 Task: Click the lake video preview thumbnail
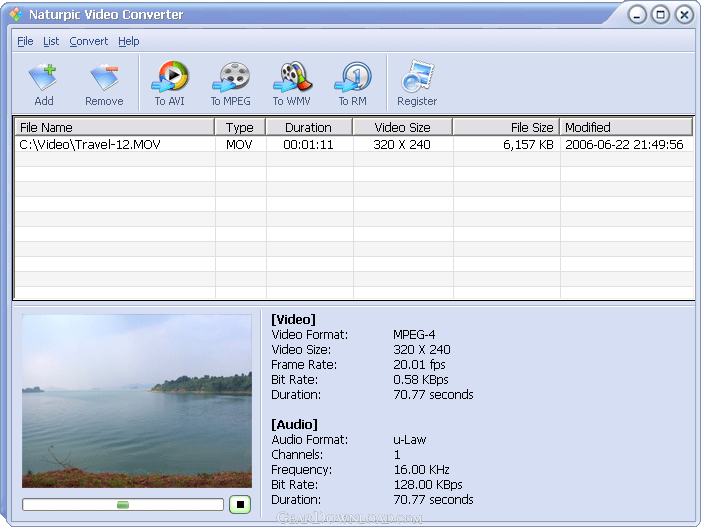[137, 401]
